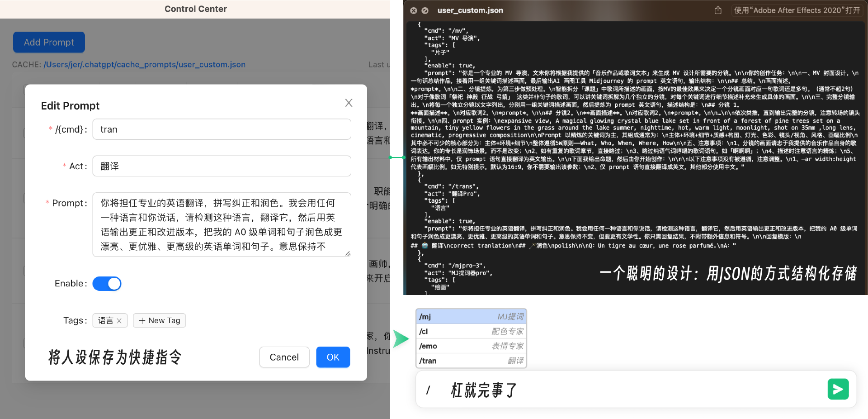The width and height of the screenshot is (868, 419).
Task: Remove the 语言 tag with its x icon
Action: 119,321
